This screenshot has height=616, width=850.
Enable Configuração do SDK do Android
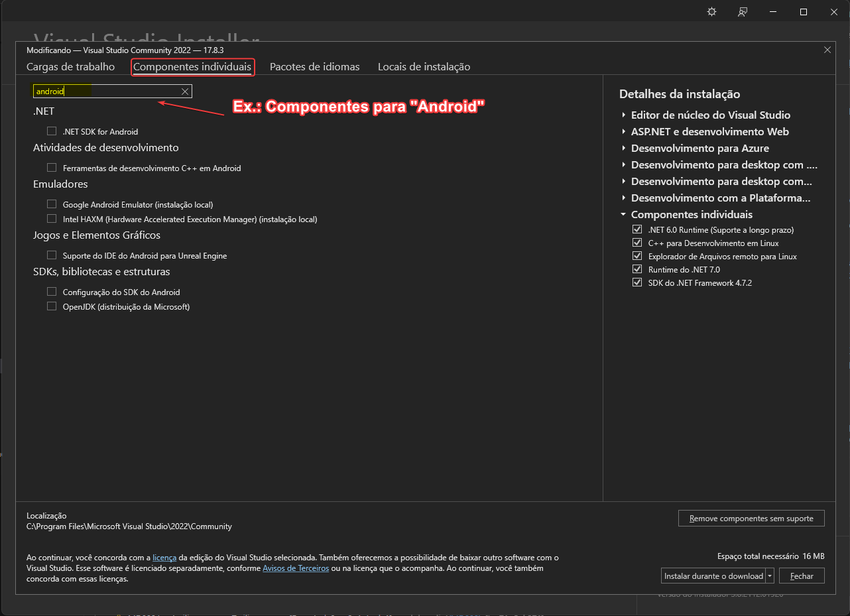pyautogui.click(x=52, y=292)
